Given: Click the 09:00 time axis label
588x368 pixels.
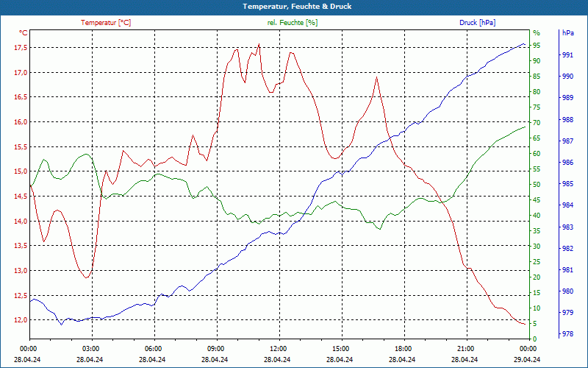Looking at the screenshot, I should click(215, 348).
